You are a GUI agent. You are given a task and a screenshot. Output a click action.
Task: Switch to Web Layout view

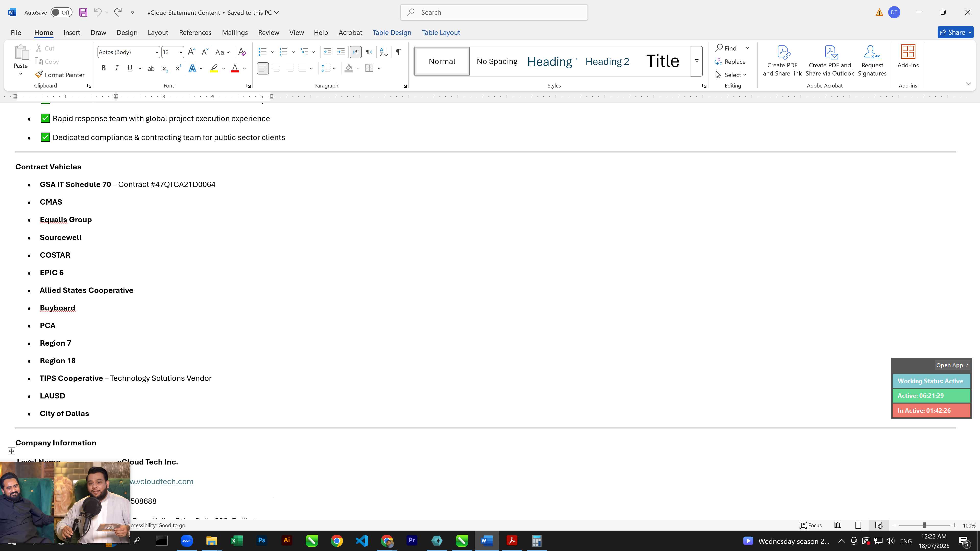[x=879, y=525]
